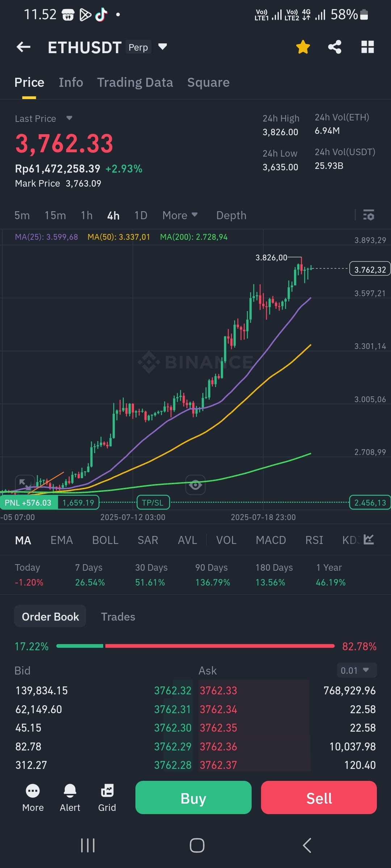Viewport: 391px width, 868px height.
Task: Enable the VOL indicator
Action: tap(226, 540)
